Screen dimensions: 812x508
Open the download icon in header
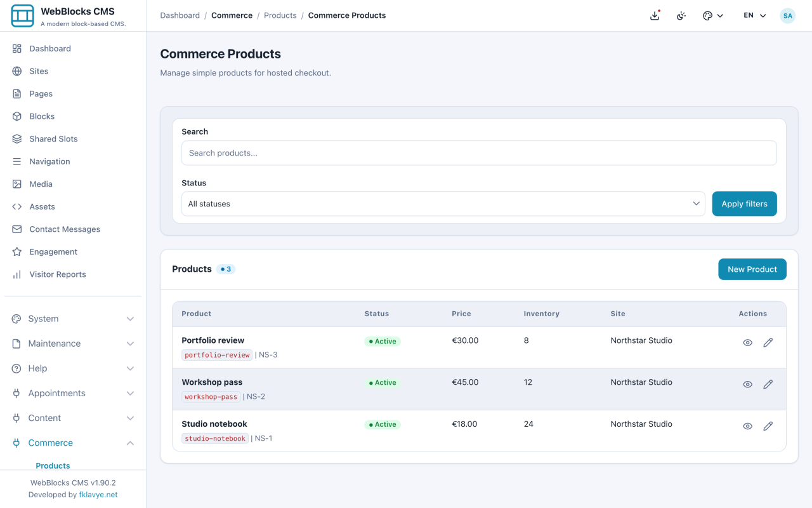tap(655, 16)
